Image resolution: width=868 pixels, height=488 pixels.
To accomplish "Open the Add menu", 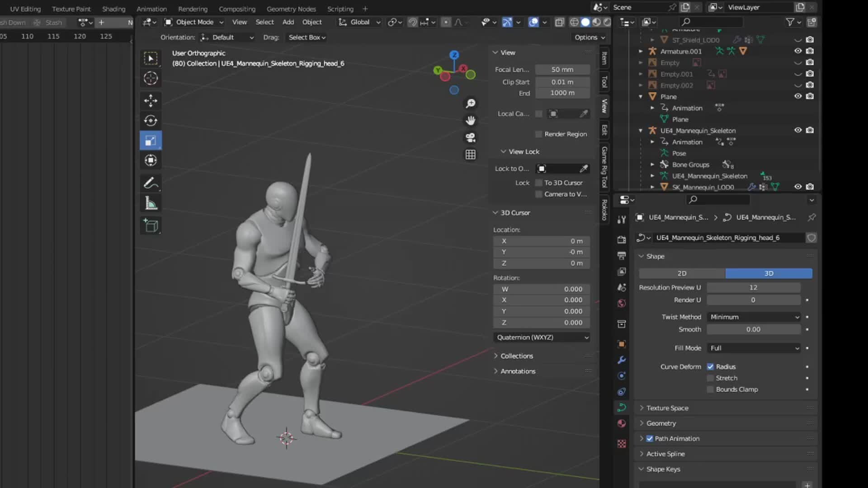I will click(x=288, y=22).
